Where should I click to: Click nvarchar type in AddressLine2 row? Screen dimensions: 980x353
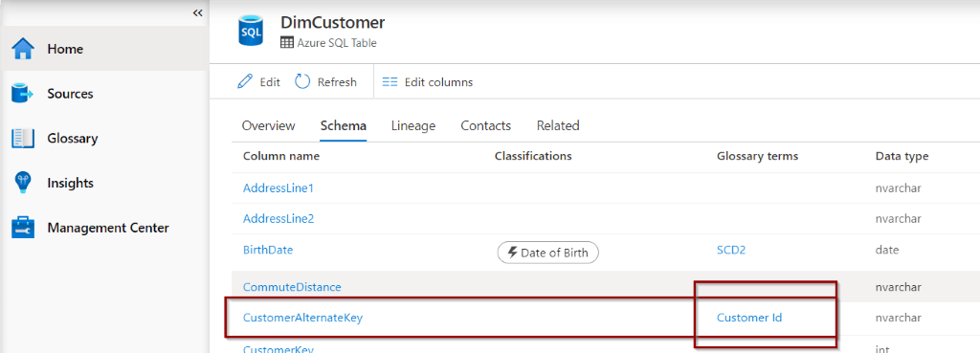(898, 219)
